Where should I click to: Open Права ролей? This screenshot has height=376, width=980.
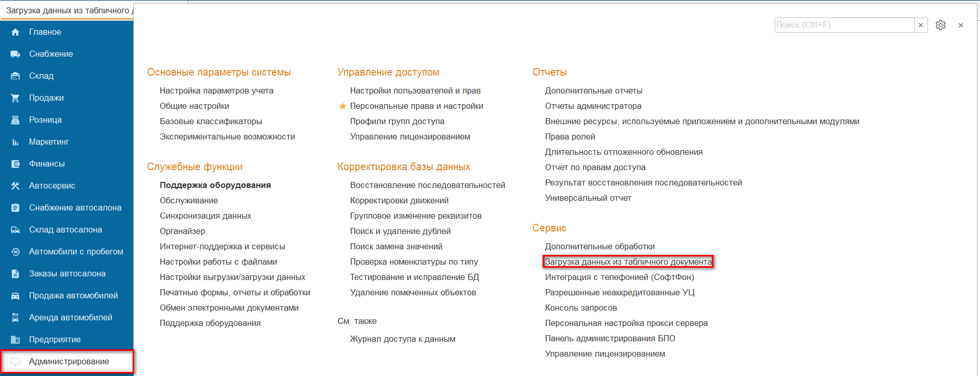[x=570, y=137]
